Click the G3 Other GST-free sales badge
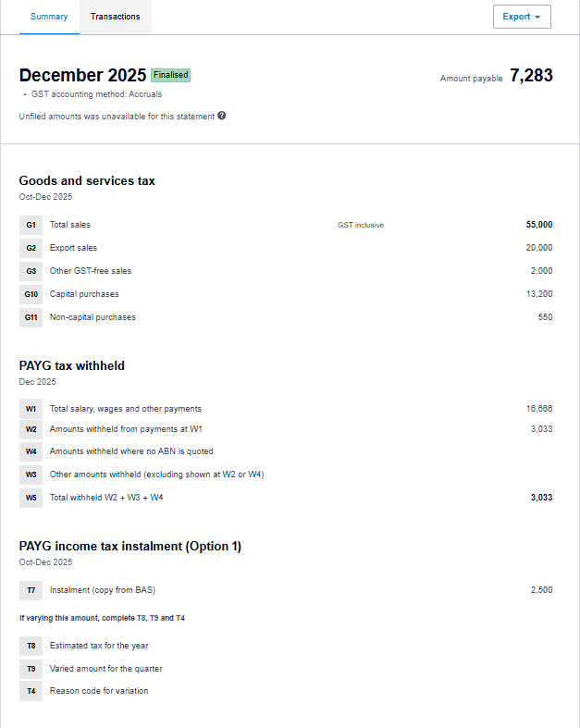The width and height of the screenshot is (580, 728). tap(31, 271)
